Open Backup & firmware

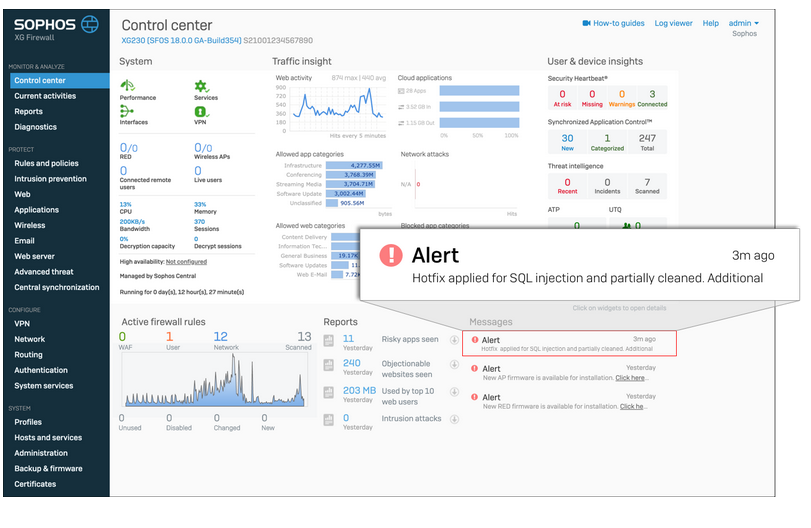pos(48,469)
